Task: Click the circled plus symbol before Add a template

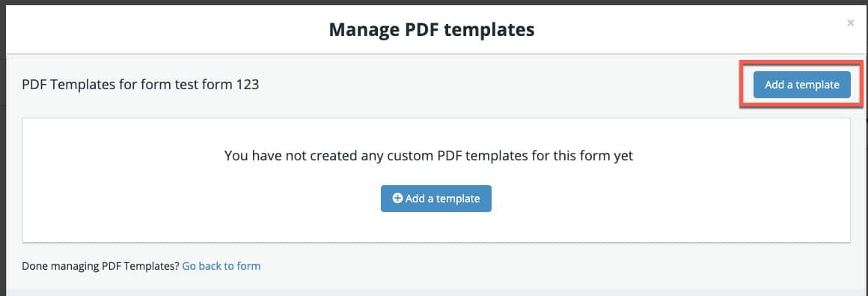Action: click(397, 198)
